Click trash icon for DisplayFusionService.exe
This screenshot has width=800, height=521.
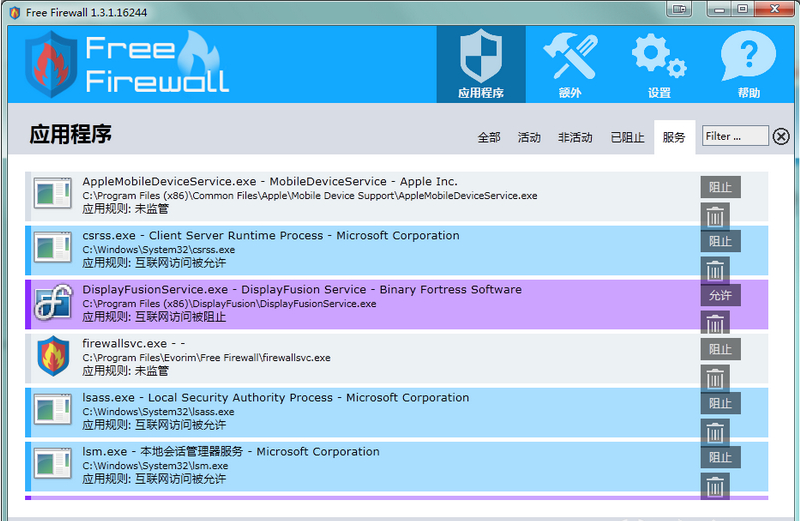point(715,324)
